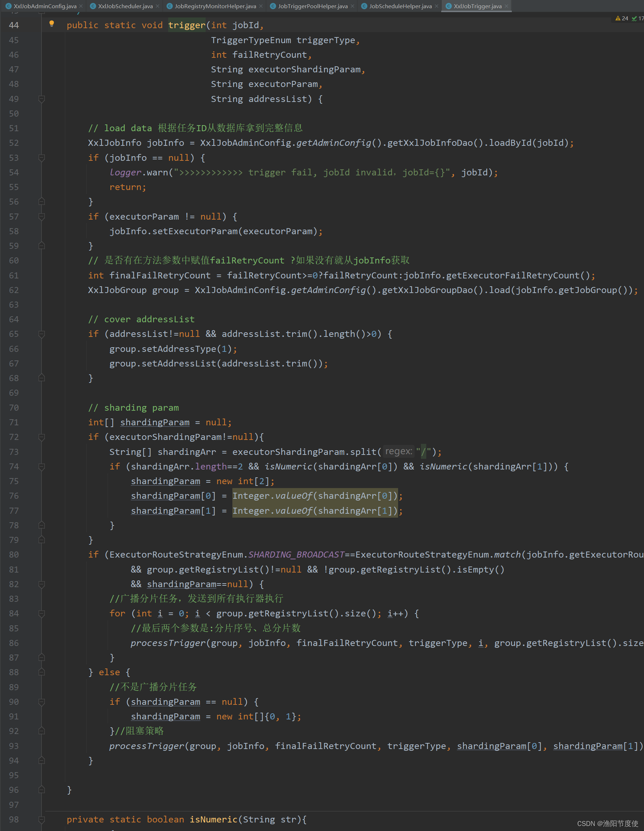
Task: Collapse the trigger method at line 49
Action: pos(42,99)
